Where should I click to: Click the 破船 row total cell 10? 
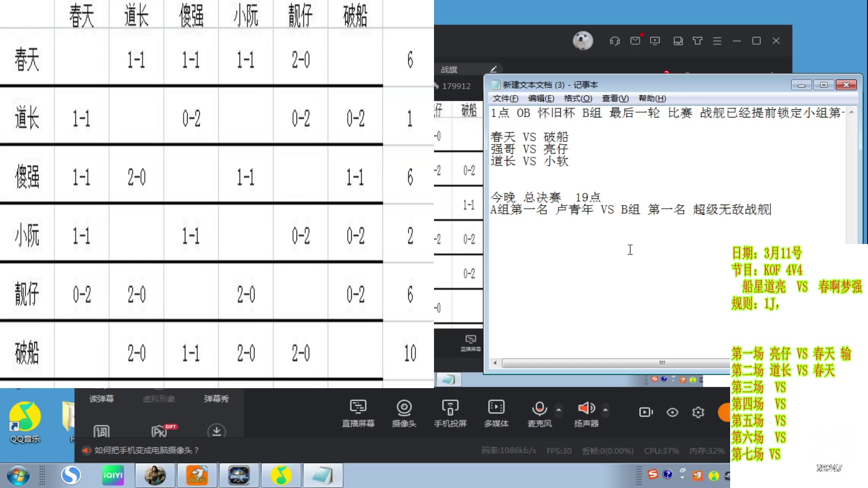point(410,353)
